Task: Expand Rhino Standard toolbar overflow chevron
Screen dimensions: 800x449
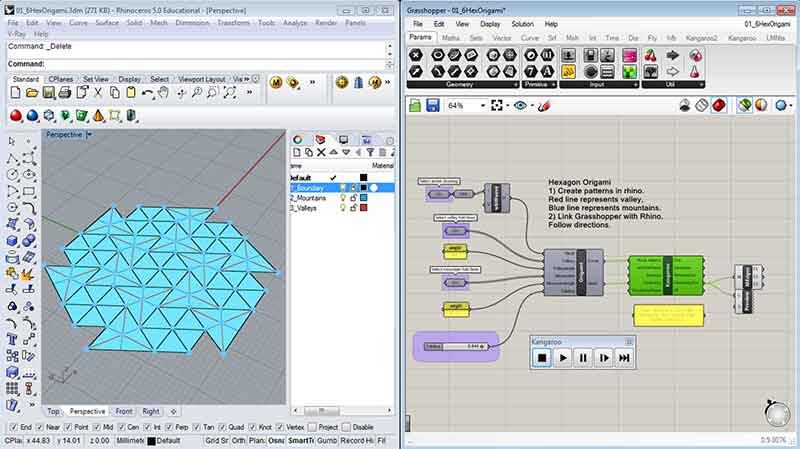Action: click(249, 93)
